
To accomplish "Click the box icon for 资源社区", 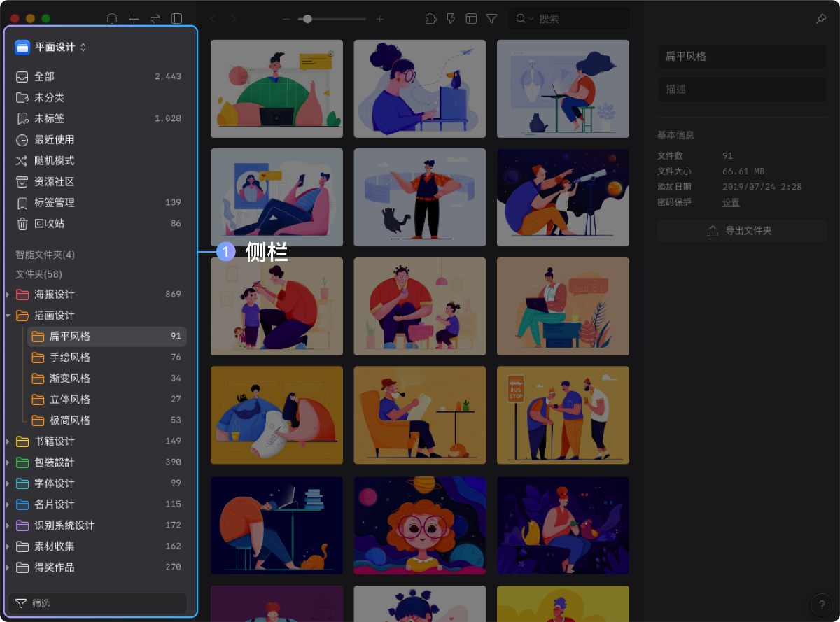I will (x=22, y=181).
